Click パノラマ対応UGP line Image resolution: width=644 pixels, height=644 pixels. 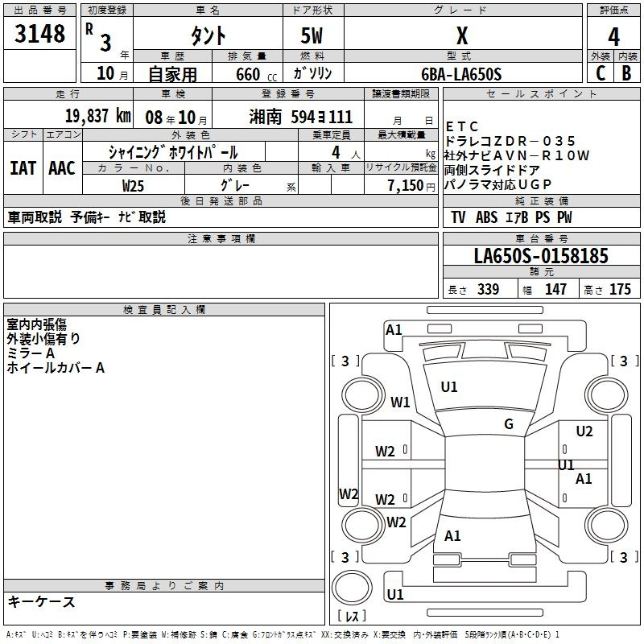tap(497, 184)
